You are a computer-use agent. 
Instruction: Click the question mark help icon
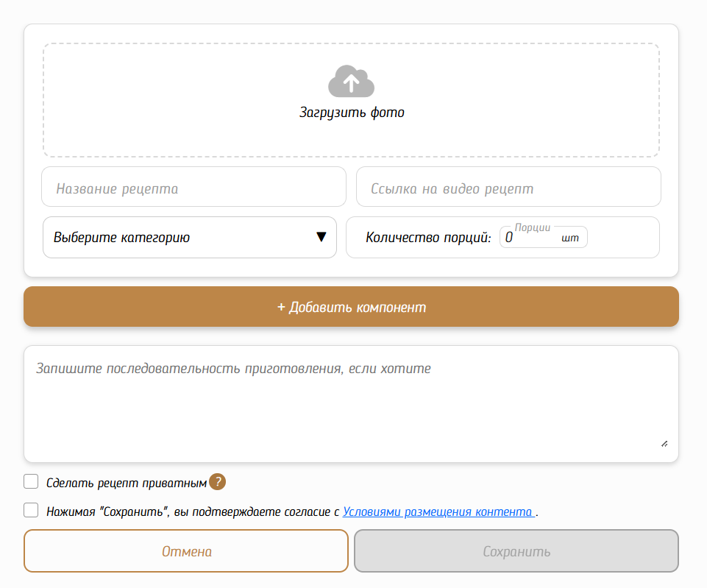click(x=217, y=482)
